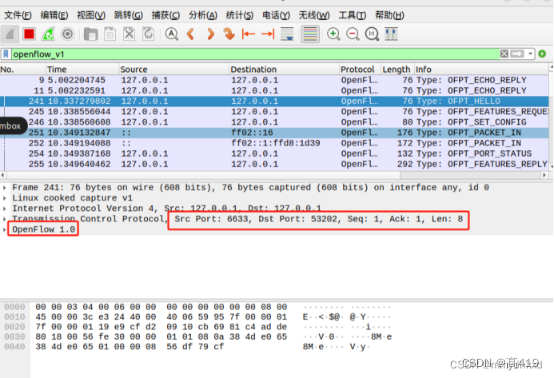Select packet 251 OFPT_PACKET_IN row
The height and width of the screenshot is (378, 554).
point(275,133)
